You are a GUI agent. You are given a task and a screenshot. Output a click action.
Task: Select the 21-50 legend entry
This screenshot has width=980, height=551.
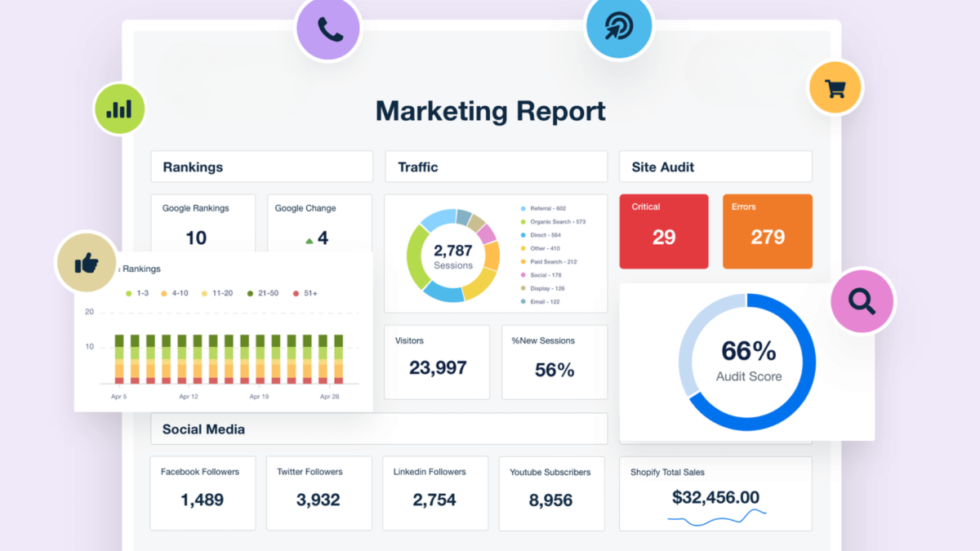coord(262,293)
